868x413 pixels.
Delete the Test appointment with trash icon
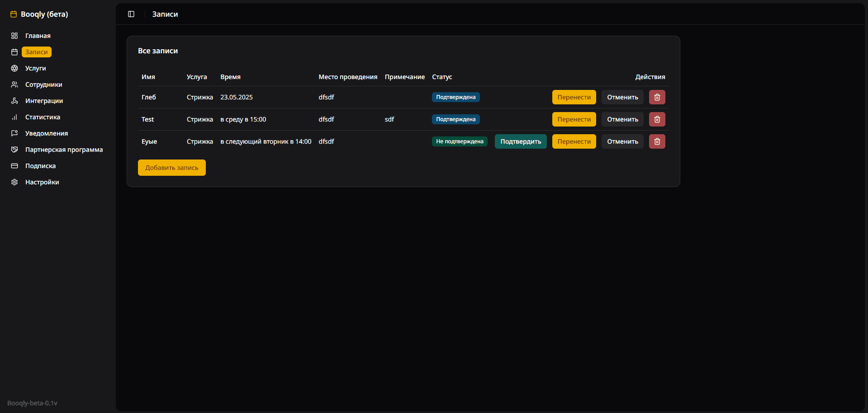[657, 119]
